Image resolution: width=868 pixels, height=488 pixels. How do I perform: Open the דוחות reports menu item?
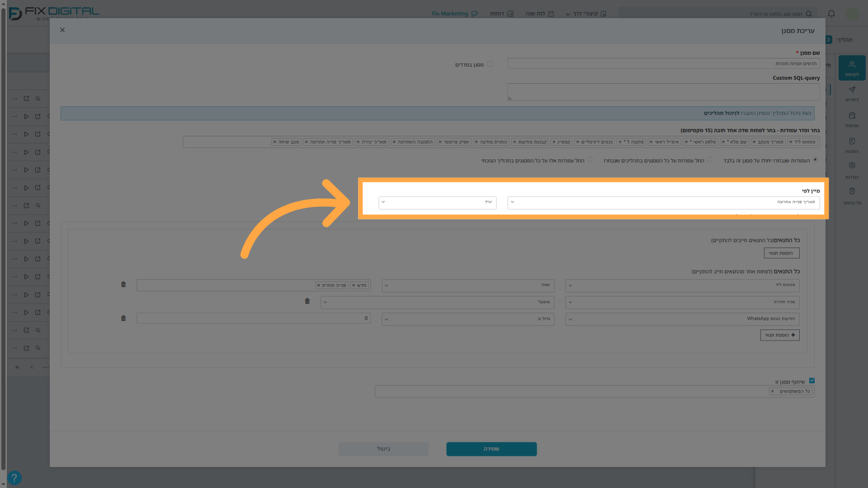pyautogui.click(x=502, y=14)
